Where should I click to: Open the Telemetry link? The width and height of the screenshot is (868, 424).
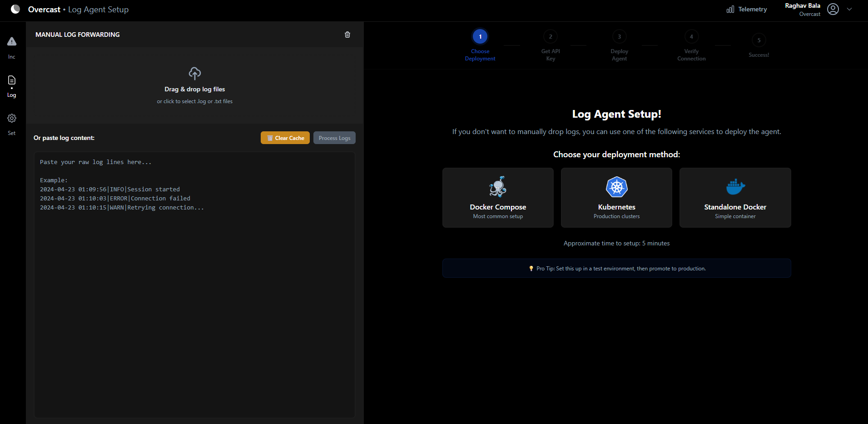click(x=747, y=9)
